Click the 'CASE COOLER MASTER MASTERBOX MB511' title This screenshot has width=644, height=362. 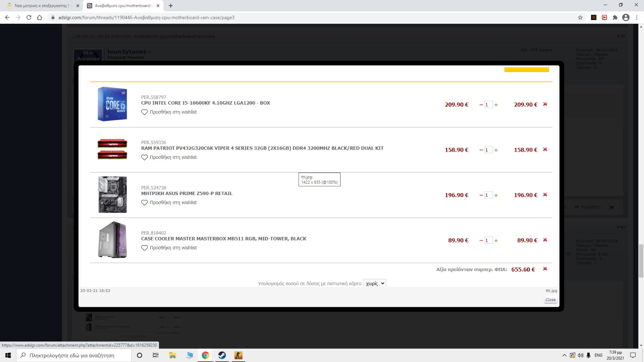[224, 239]
